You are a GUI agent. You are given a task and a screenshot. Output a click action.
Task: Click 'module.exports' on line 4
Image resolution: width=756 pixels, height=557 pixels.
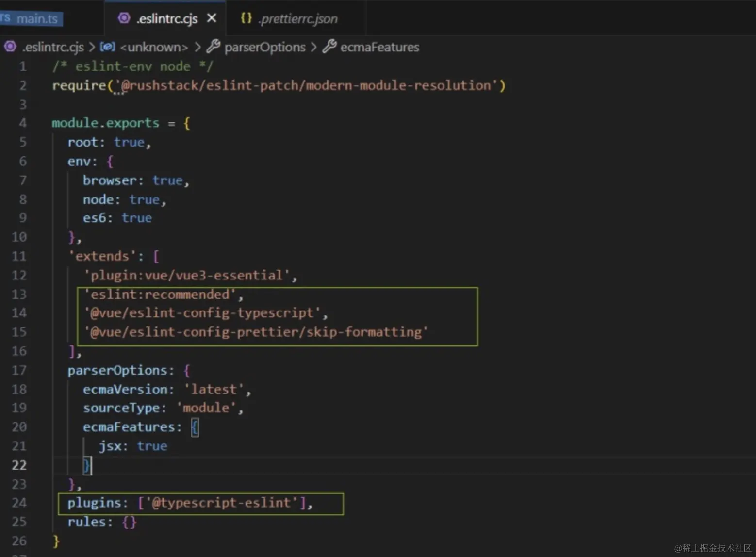(x=105, y=123)
